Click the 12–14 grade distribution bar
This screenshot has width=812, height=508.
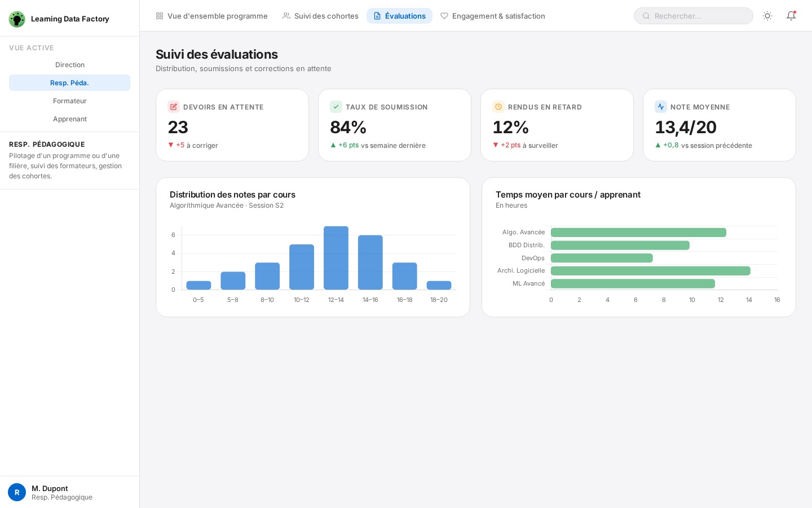(x=336, y=258)
